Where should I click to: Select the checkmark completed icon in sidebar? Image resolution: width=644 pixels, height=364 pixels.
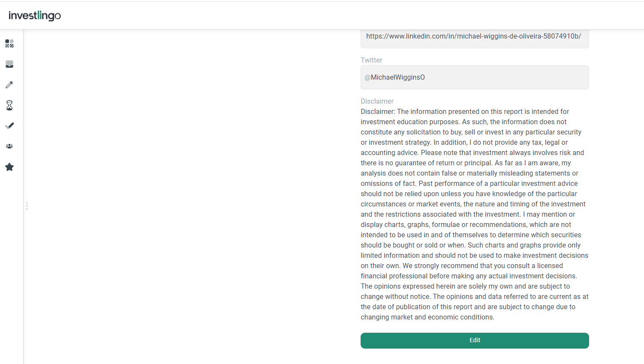click(9, 125)
